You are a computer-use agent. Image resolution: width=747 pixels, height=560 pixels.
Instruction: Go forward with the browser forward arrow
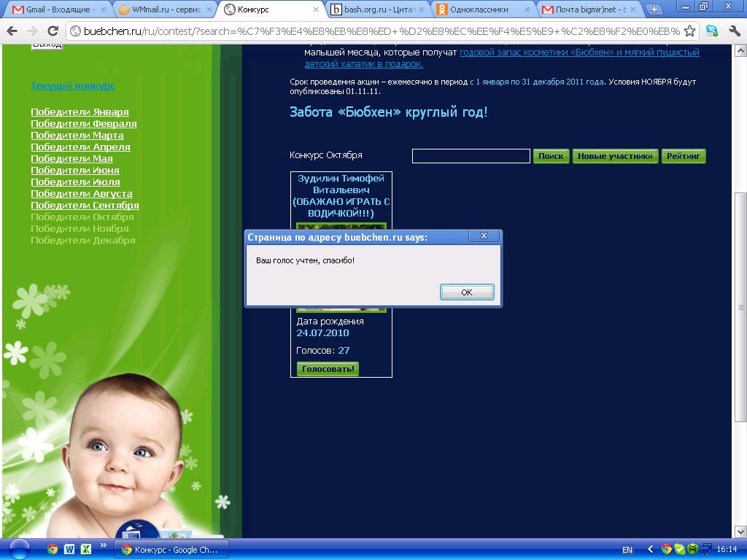pyautogui.click(x=32, y=31)
